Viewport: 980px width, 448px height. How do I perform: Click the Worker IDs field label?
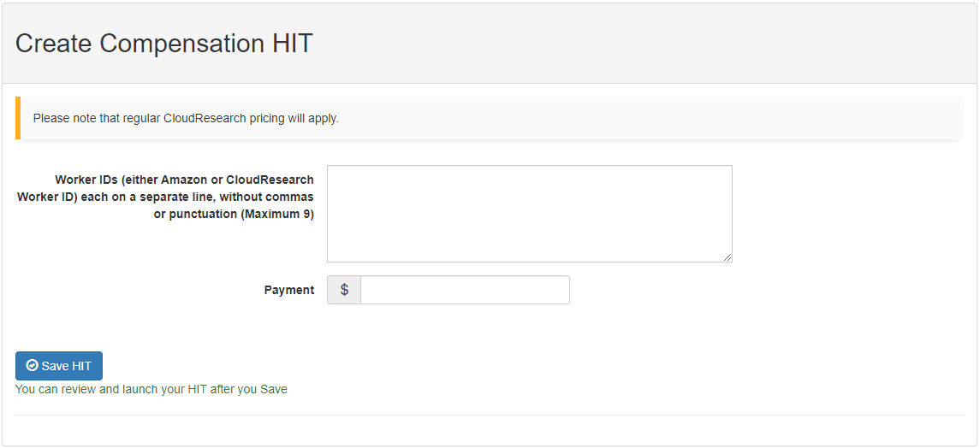point(166,197)
